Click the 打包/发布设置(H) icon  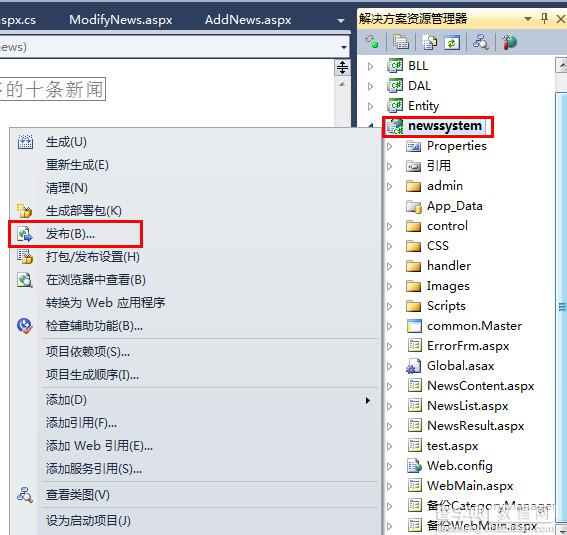[x=25, y=257]
